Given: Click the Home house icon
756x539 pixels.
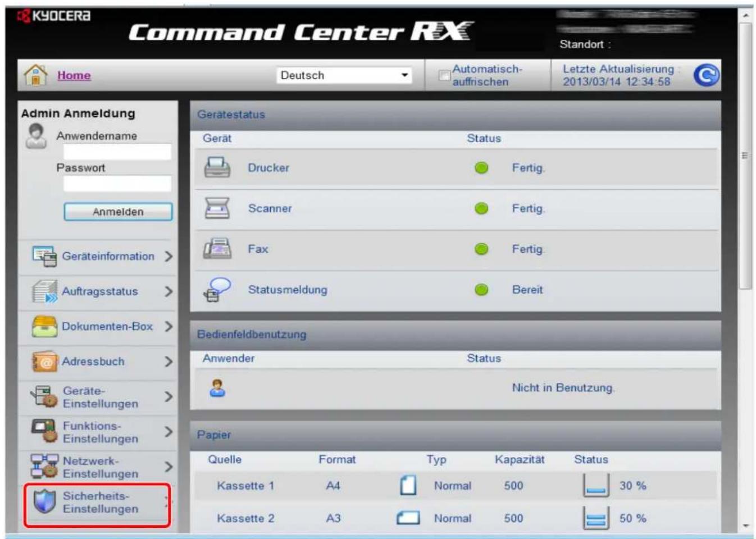Looking at the screenshot, I should [x=35, y=75].
